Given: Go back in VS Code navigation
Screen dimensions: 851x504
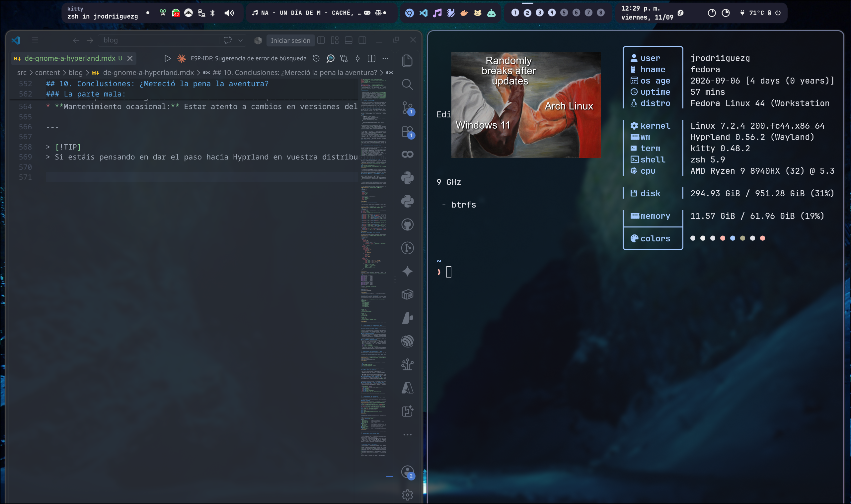Looking at the screenshot, I should [x=76, y=40].
